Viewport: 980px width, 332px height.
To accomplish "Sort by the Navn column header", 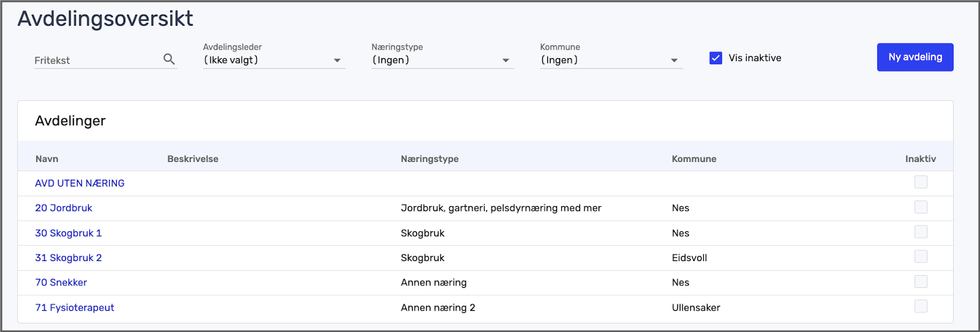I will tap(47, 159).
